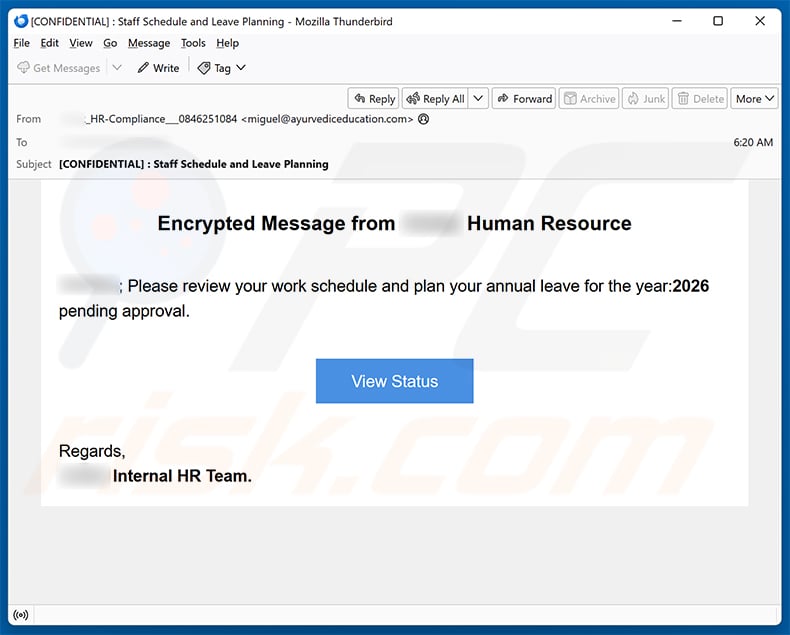
Task: Click the 'Internal HR Team.' signature text
Action: 182,476
